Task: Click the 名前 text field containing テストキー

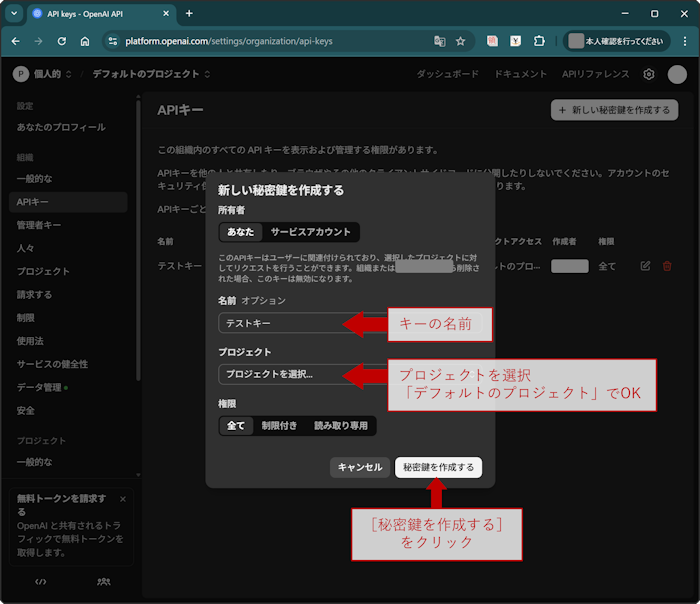Action: (280, 323)
